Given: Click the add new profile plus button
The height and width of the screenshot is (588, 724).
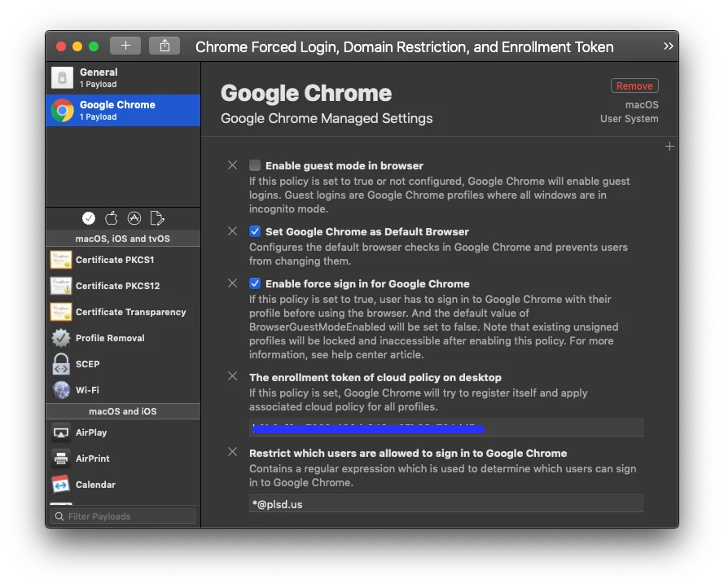Looking at the screenshot, I should click(125, 46).
